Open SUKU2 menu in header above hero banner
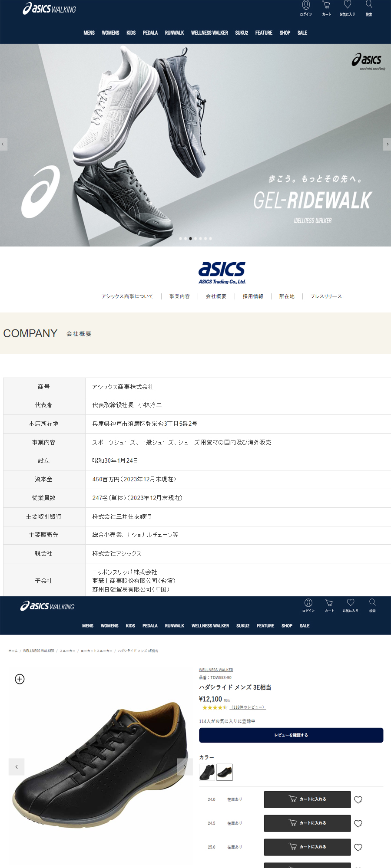This screenshot has width=391, height=868. tap(242, 33)
